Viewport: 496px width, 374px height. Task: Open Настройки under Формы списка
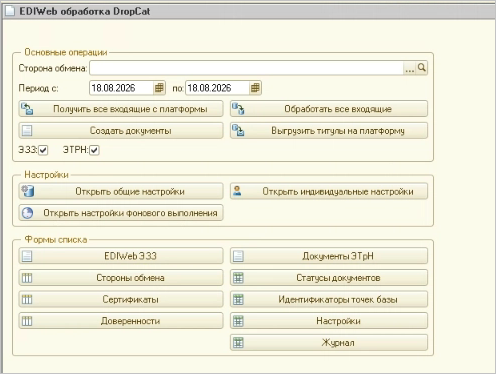[329, 321]
